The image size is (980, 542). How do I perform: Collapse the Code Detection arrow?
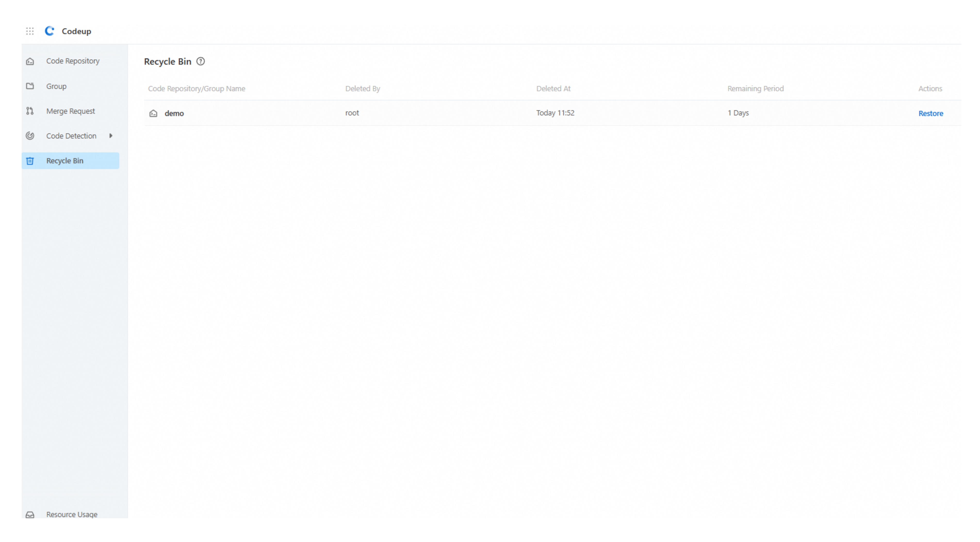111,135
